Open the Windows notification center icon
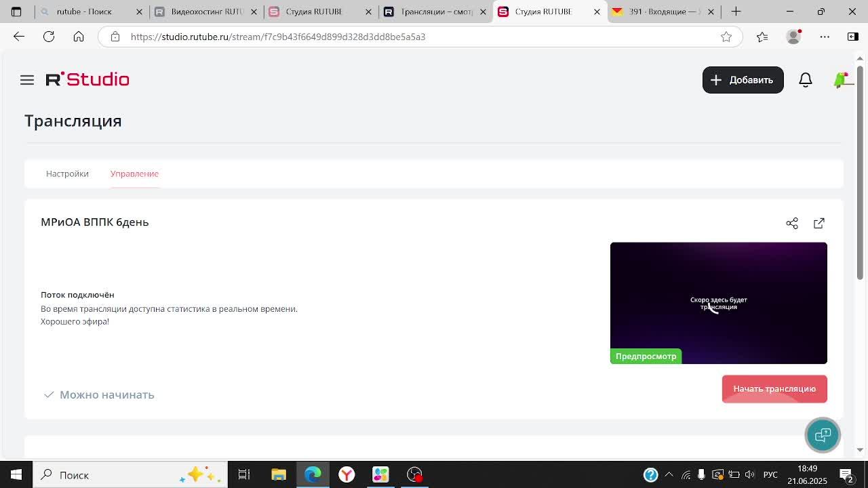 [x=846, y=474]
